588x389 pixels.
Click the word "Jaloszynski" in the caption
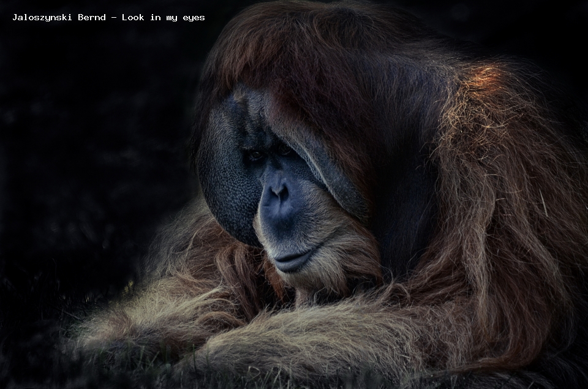pyautogui.click(x=42, y=18)
